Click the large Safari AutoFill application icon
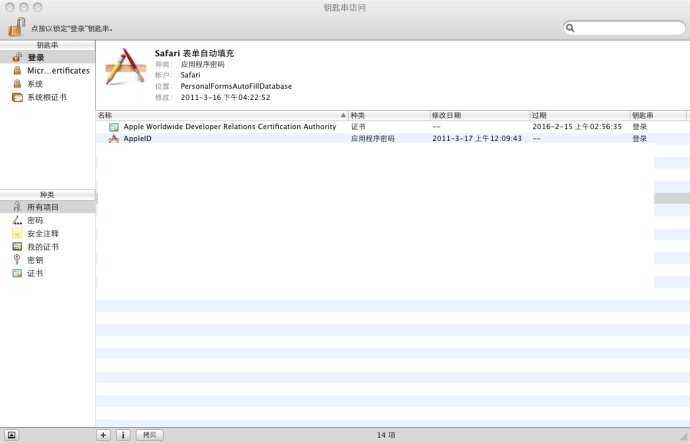The image size is (690, 443). click(x=125, y=67)
